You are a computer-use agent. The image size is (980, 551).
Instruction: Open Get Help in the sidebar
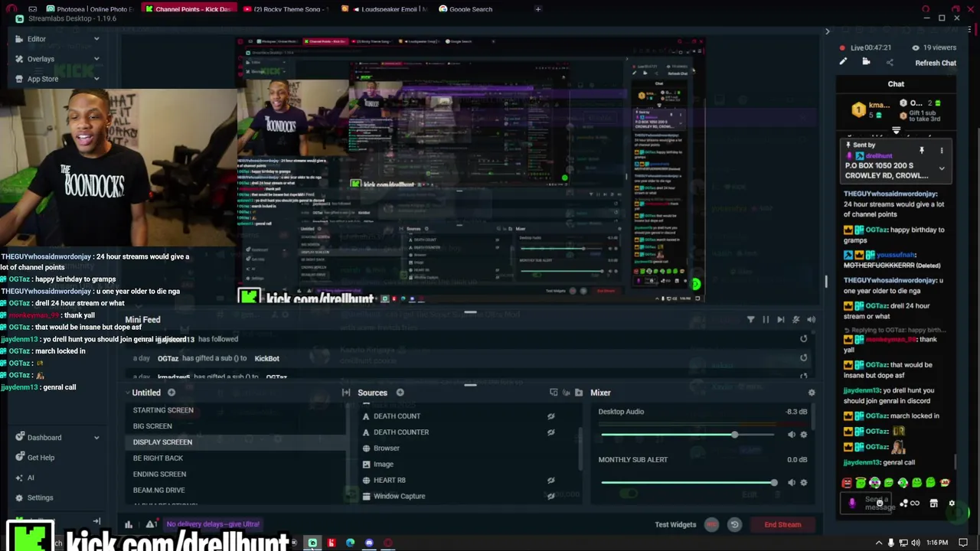tap(41, 458)
